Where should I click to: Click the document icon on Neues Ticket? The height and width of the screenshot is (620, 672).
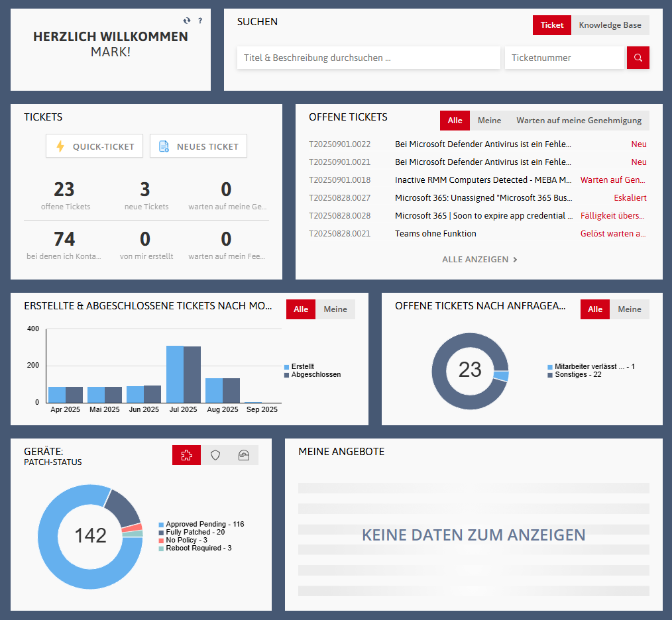(164, 146)
